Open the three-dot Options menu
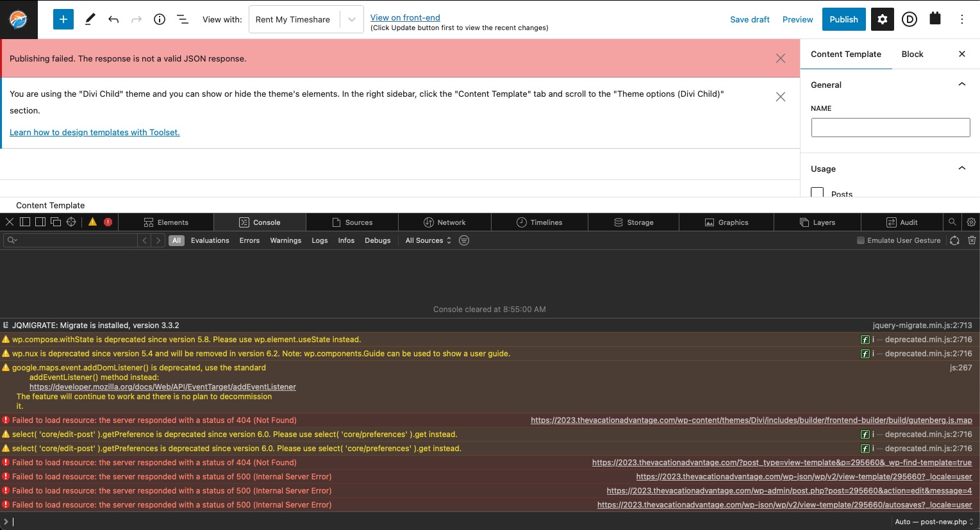This screenshot has width=980, height=530. click(961, 19)
